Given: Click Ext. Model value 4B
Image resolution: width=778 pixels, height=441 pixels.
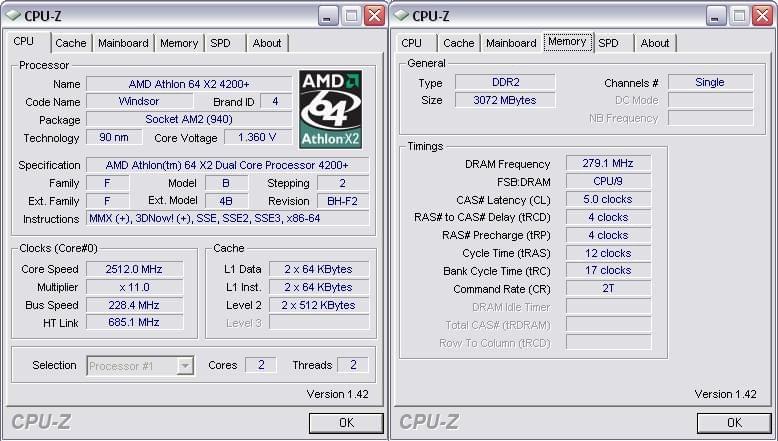Looking at the screenshot, I should point(226,201).
